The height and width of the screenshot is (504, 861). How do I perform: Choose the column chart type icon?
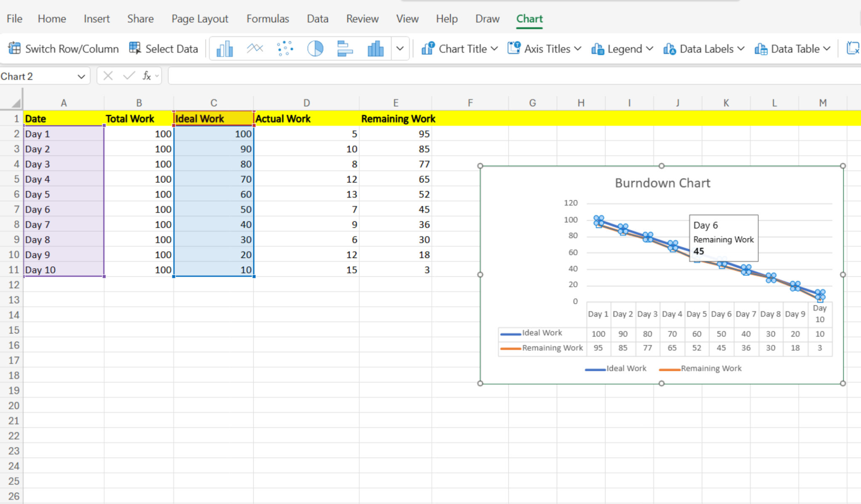225,49
